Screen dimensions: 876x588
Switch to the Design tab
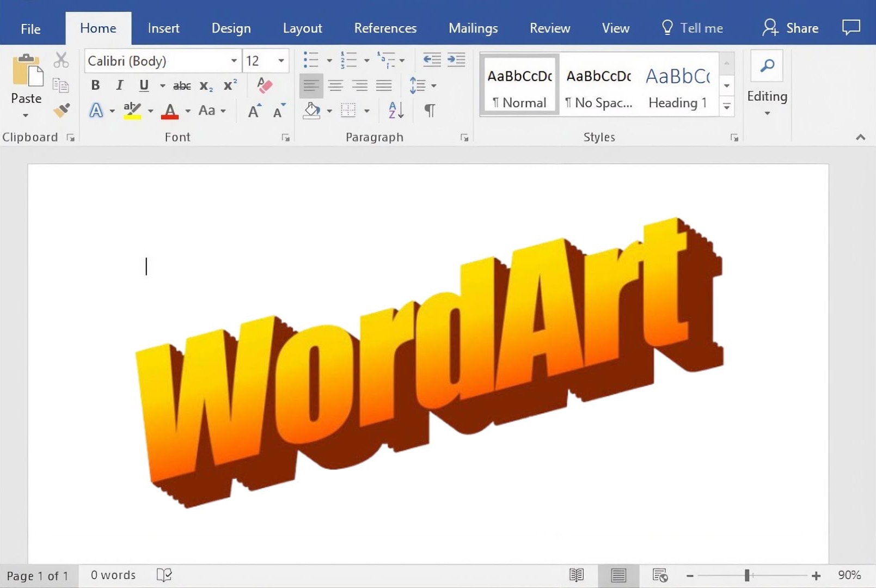coord(231,28)
